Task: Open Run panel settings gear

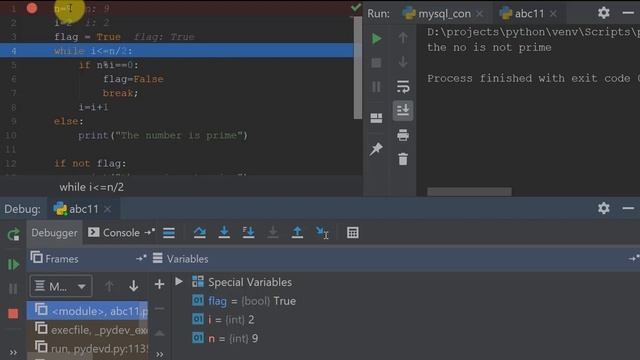Action: [x=604, y=13]
